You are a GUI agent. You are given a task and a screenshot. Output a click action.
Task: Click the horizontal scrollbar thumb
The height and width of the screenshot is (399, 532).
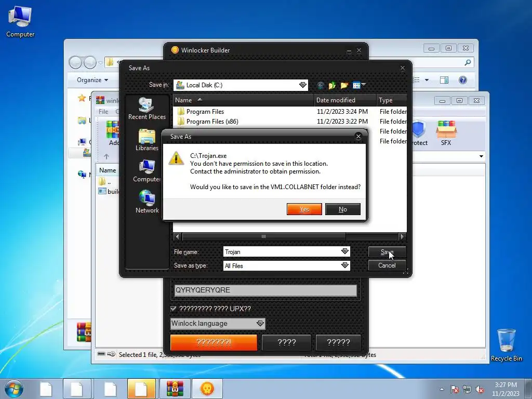[x=263, y=236]
